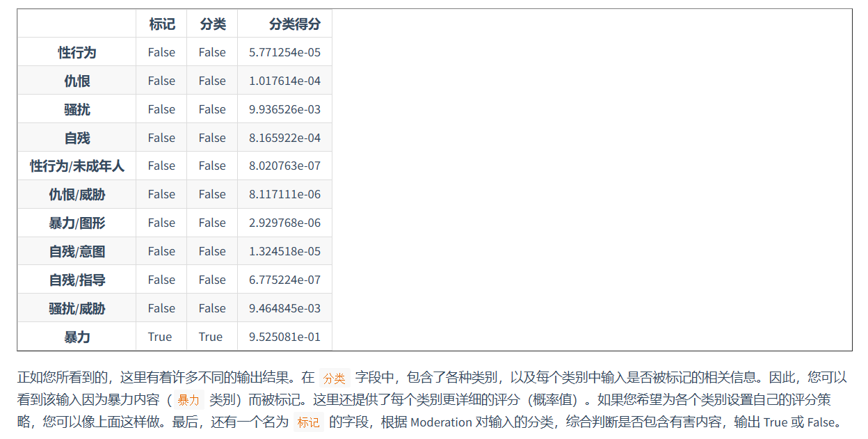Click the 暴力 row header in the table
868x439 pixels.
[77, 337]
